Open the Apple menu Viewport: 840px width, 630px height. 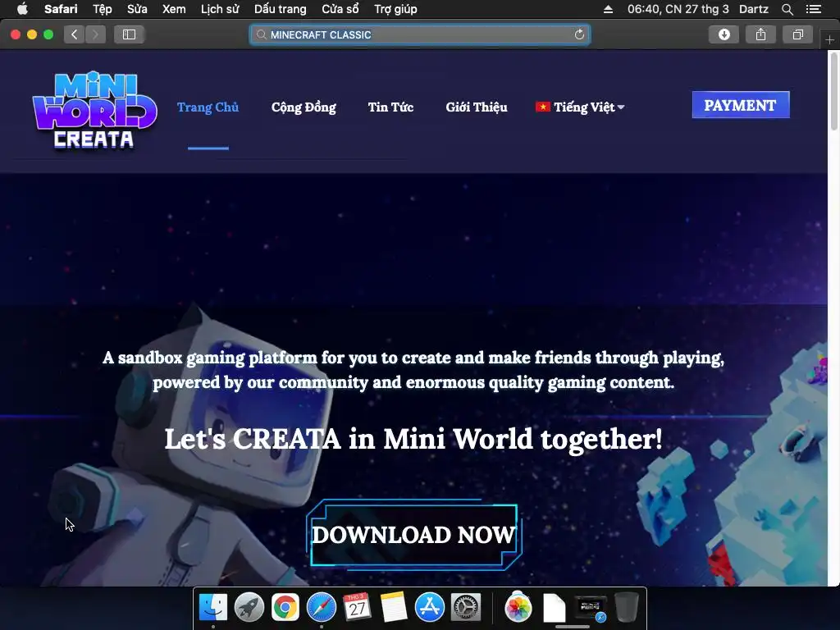(x=22, y=9)
